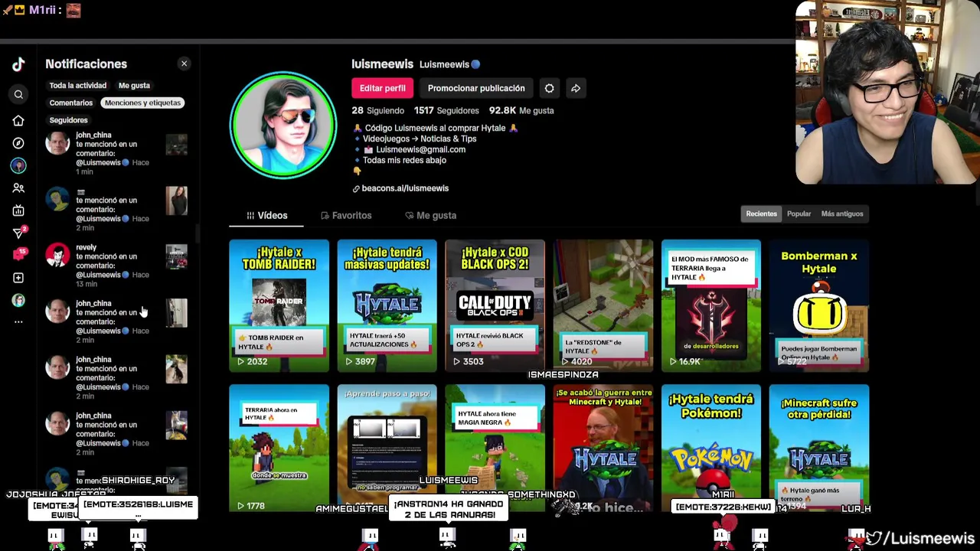Screen dimensions: 980x551
Task: Sort videos by Recientes
Action: 761,214
